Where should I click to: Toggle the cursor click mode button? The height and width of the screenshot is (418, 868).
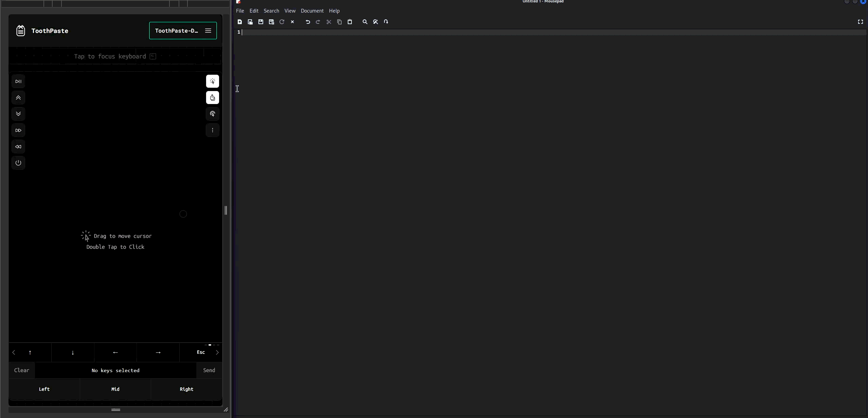[213, 82]
